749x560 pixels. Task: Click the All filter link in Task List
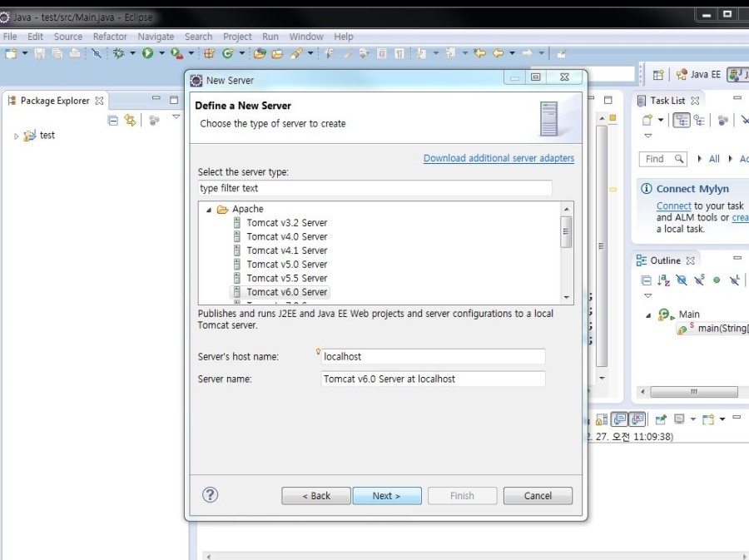714,159
